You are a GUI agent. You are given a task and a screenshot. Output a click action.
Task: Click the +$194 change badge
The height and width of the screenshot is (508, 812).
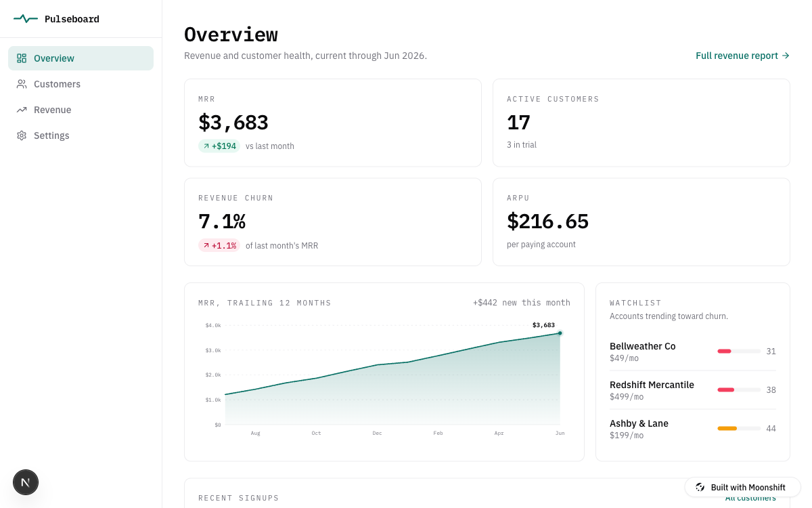pyautogui.click(x=219, y=146)
